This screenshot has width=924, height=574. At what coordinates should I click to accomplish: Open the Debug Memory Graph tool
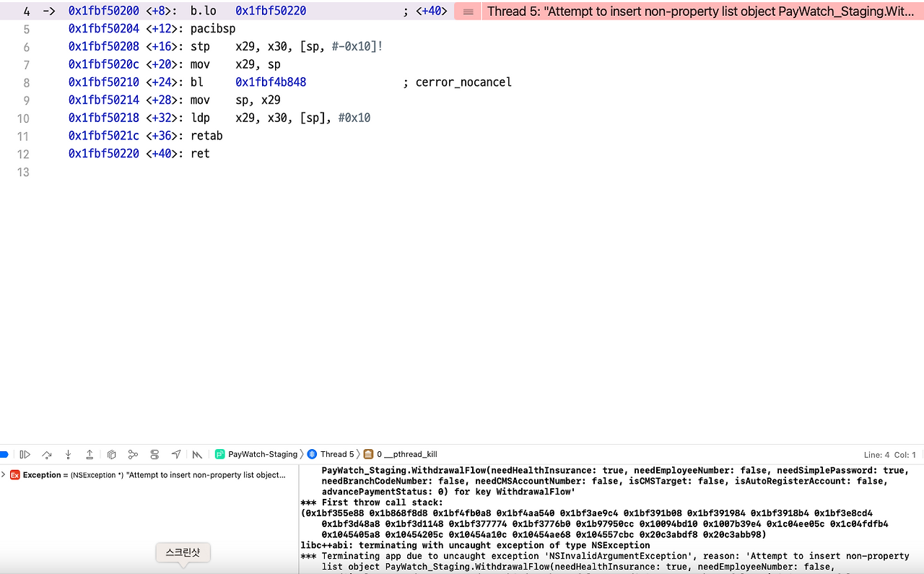point(133,454)
